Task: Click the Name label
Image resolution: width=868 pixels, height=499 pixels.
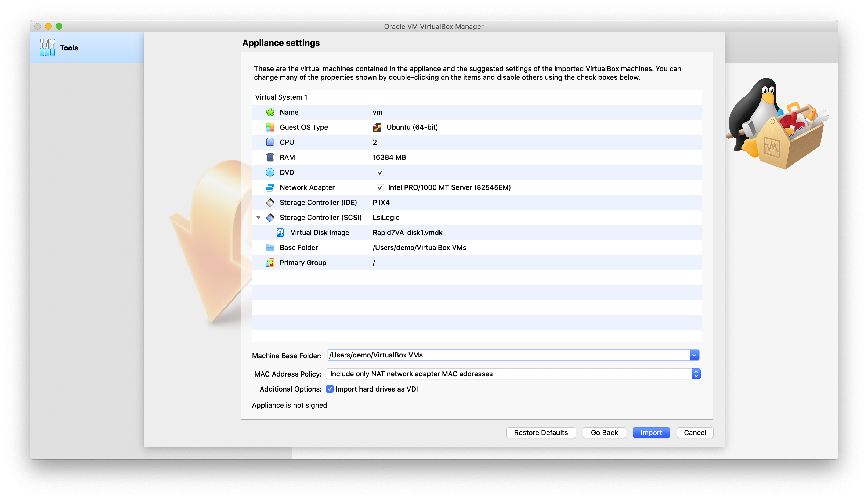Action: (x=289, y=112)
